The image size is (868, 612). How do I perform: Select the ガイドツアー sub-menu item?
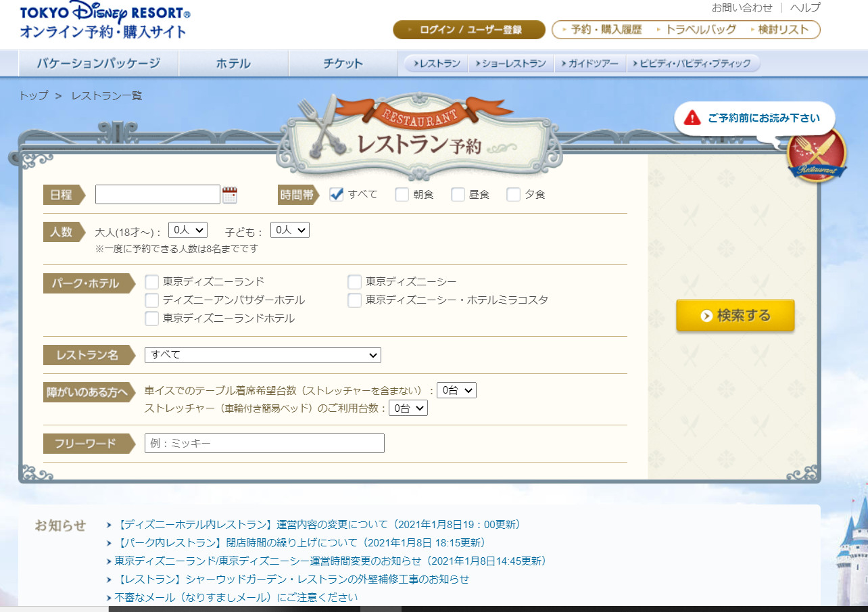591,64
